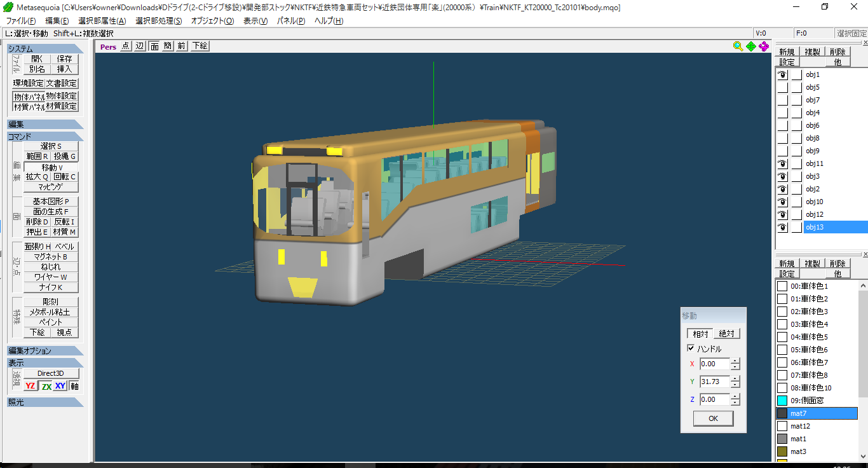Image resolution: width=868 pixels, height=468 pixels.
Task: Click the green pan view icon
Action: click(751, 46)
